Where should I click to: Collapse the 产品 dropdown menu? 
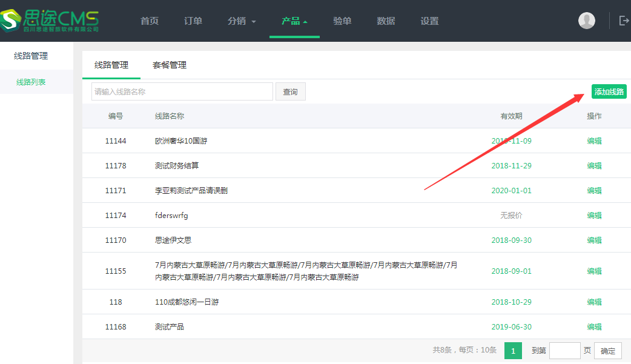pyautogui.click(x=294, y=21)
